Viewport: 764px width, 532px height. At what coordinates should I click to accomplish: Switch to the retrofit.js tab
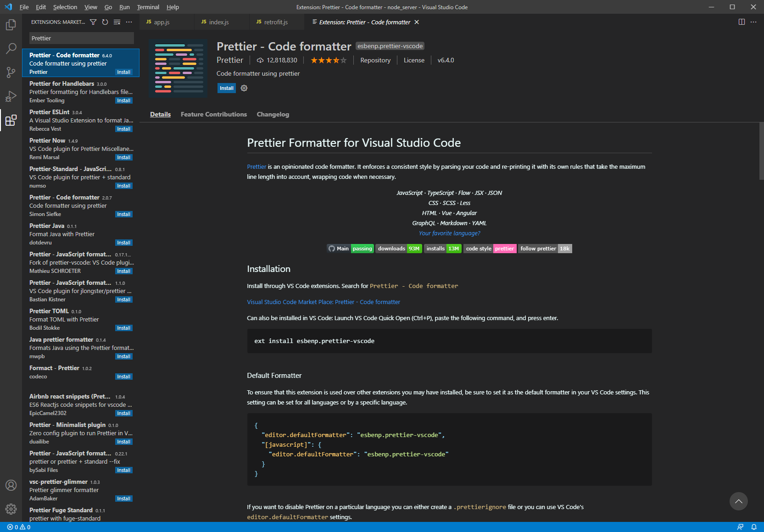click(277, 22)
